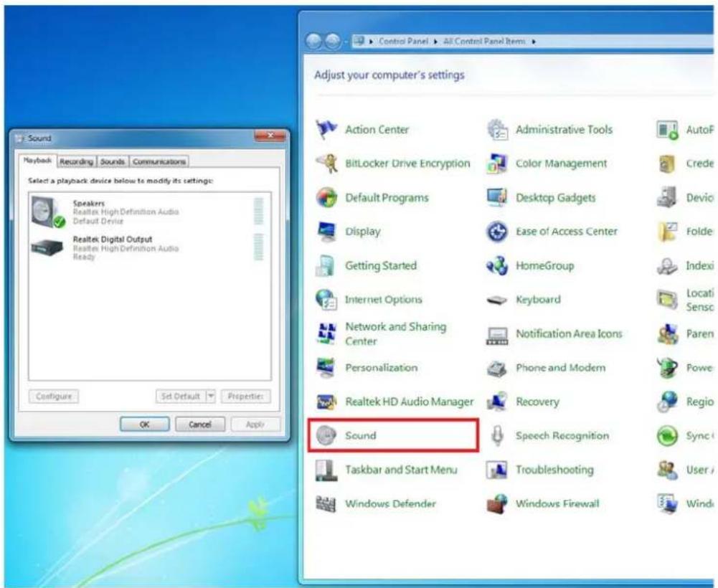Go forward in Control Panel window

(x=333, y=42)
